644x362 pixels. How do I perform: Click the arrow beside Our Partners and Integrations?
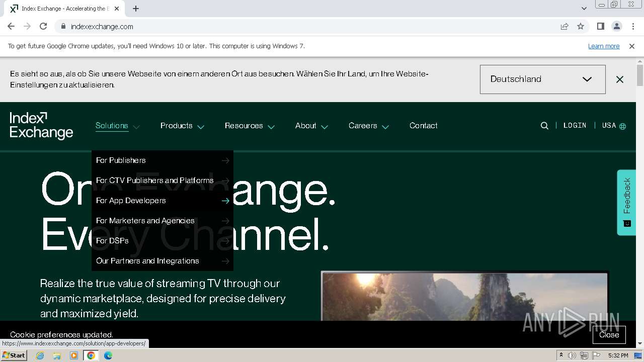tap(225, 261)
